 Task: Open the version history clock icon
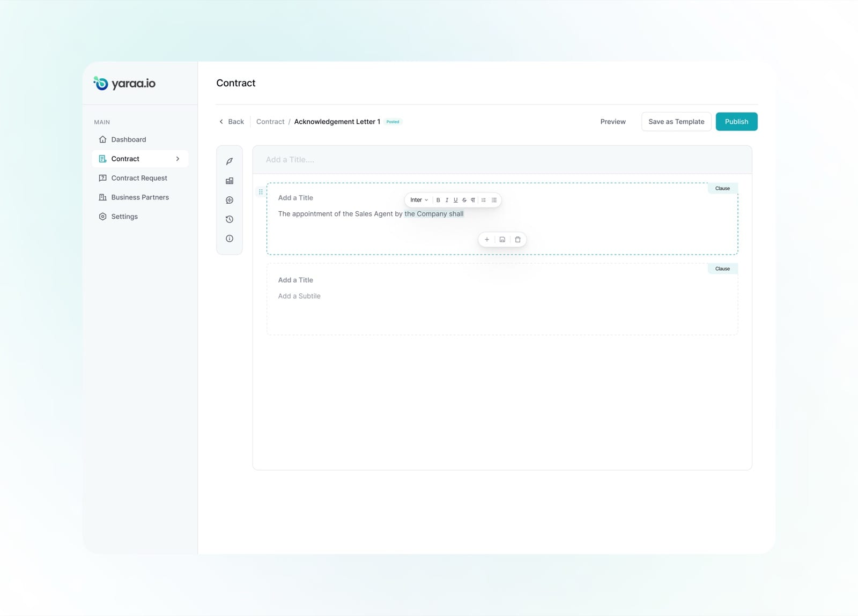point(230,219)
